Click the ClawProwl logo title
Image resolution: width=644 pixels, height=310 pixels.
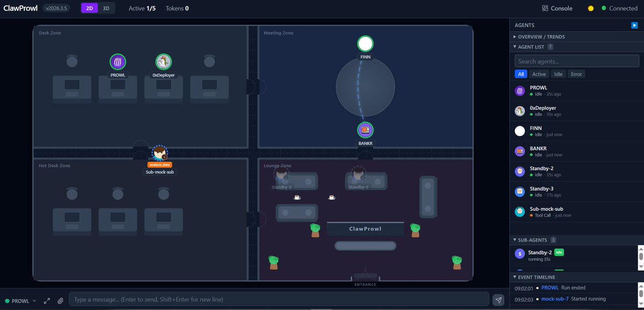point(20,8)
